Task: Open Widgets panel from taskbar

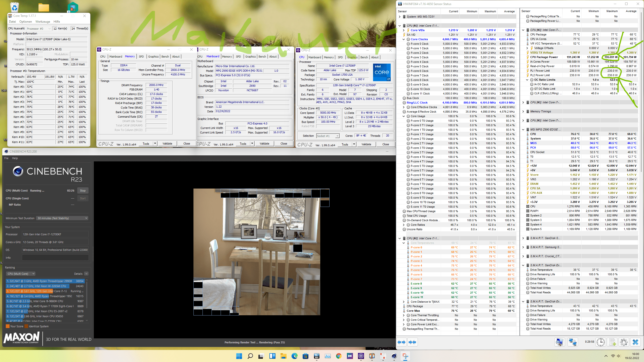Action: pos(272,356)
